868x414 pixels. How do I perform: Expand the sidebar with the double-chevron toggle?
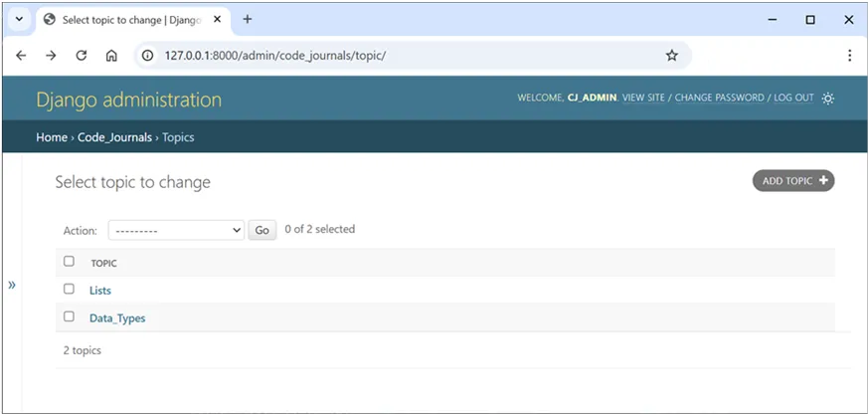(x=12, y=285)
